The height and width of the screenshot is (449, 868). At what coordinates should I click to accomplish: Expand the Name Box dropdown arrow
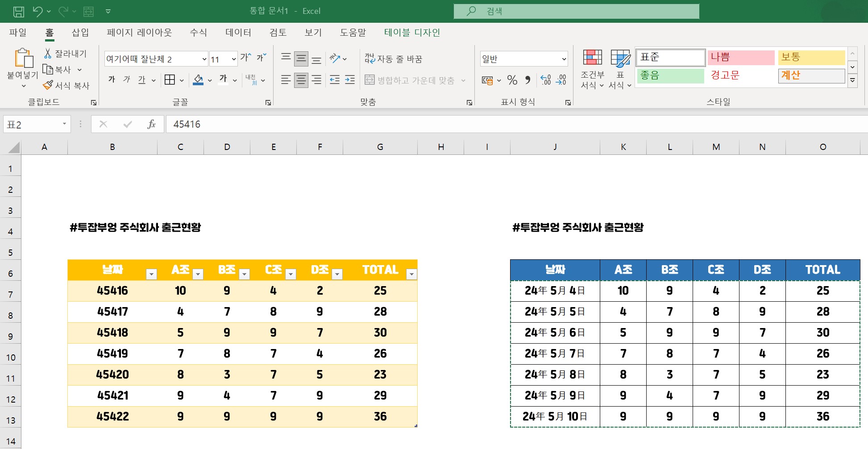pos(64,124)
